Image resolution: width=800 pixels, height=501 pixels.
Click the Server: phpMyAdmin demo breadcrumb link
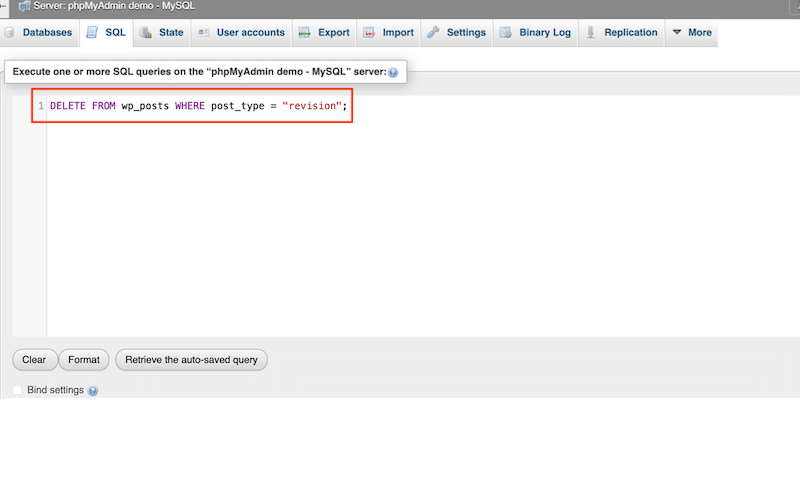click(x=114, y=6)
